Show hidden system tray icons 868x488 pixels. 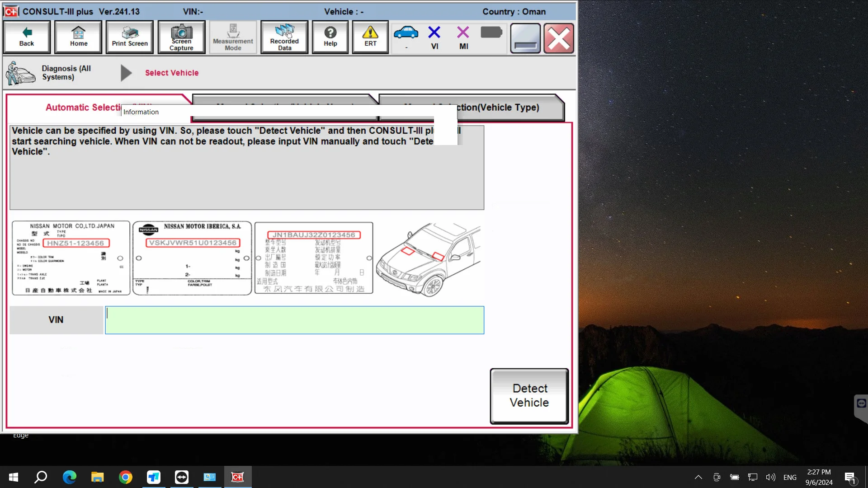pyautogui.click(x=698, y=477)
